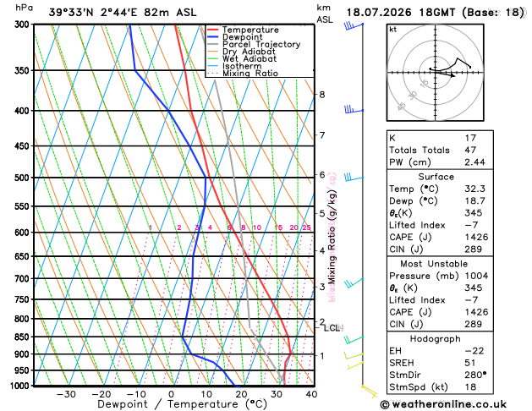This screenshot has height=411, width=532.
Task: Click the yellow-green wind barb near 900 hPa
Action: click(354, 355)
